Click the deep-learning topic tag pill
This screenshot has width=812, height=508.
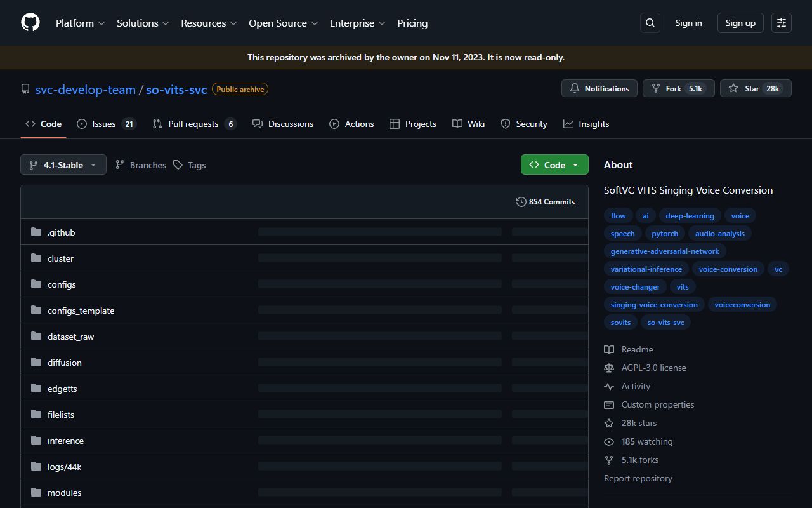click(x=690, y=215)
